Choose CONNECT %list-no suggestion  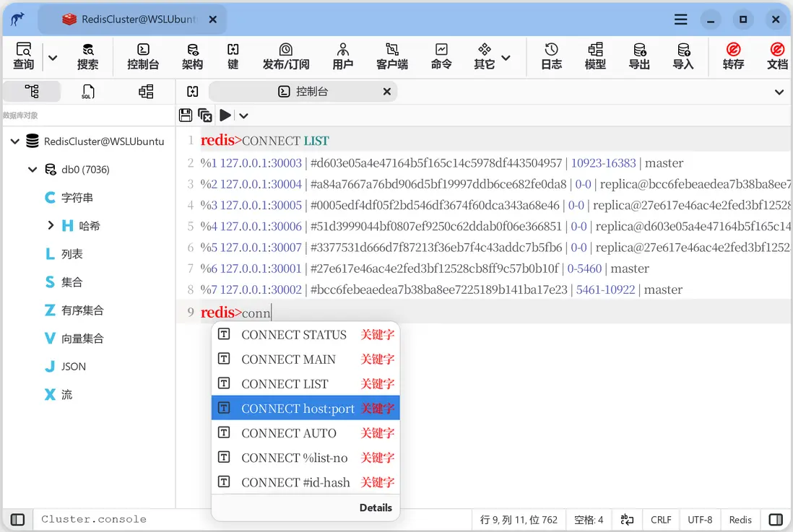[x=305, y=458]
